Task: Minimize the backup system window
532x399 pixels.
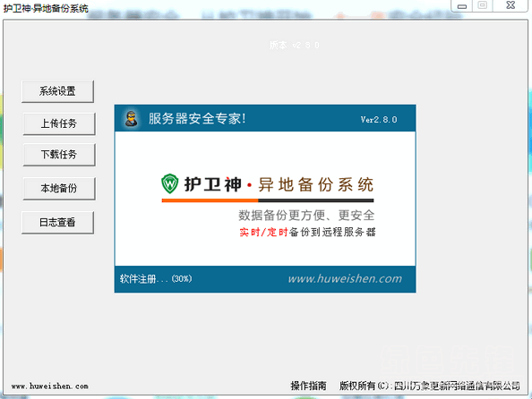Action: (x=462, y=5)
